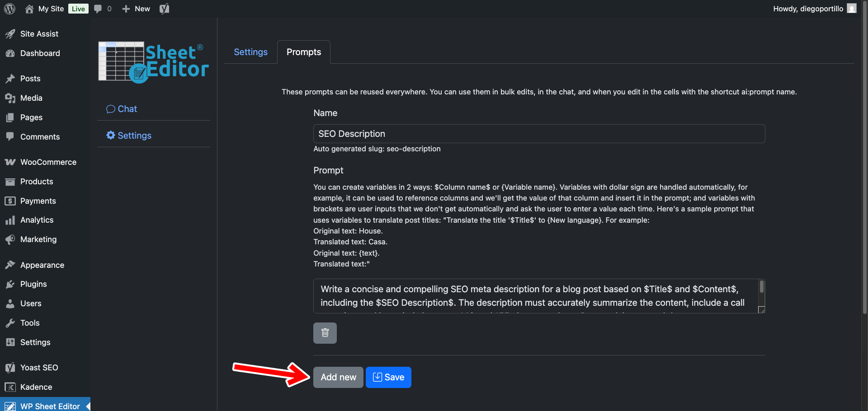
Task: Go to Plugins in the sidebar
Action: click(33, 284)
